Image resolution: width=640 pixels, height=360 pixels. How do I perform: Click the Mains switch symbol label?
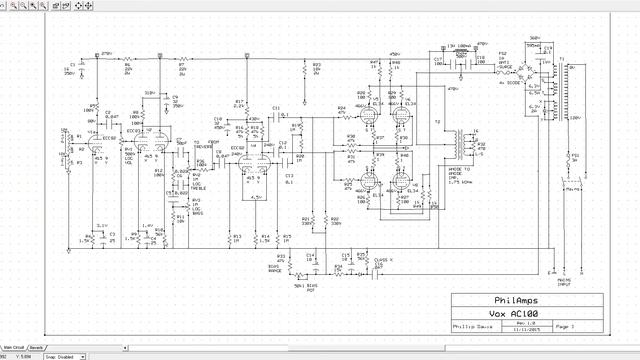[572, 189]
